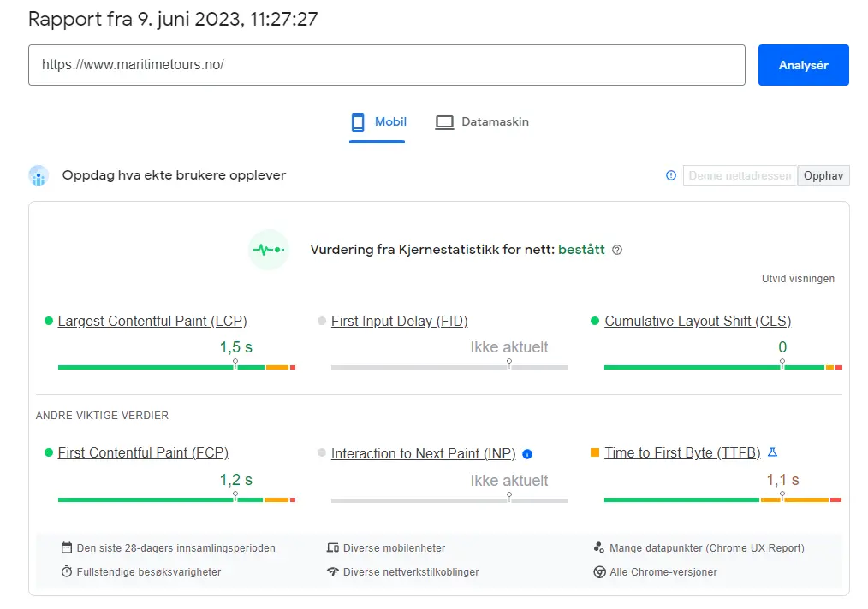Click the info icon beside Interaction to Next Paint

(x=527, y=454)
